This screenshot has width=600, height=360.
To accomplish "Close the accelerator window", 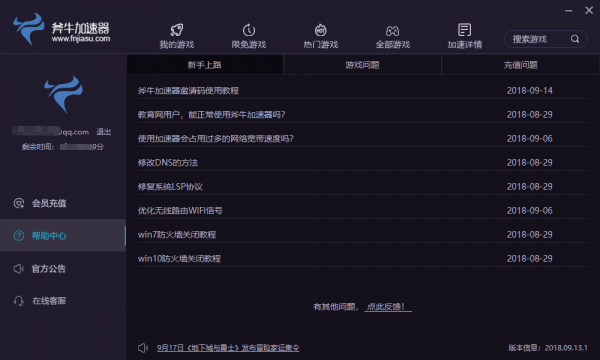I will pyautogui.click(x=589, y=10).
